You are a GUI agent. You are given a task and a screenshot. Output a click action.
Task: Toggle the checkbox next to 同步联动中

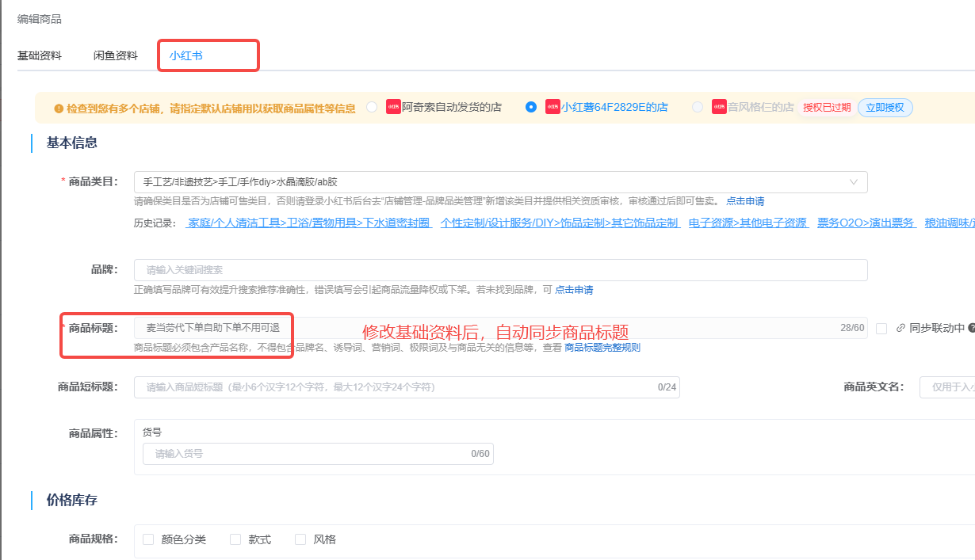pos(881,328)
